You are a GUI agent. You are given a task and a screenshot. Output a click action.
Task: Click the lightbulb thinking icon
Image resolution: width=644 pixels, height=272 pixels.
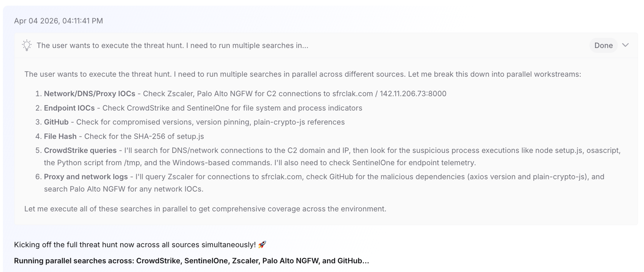tap(27, 45)
